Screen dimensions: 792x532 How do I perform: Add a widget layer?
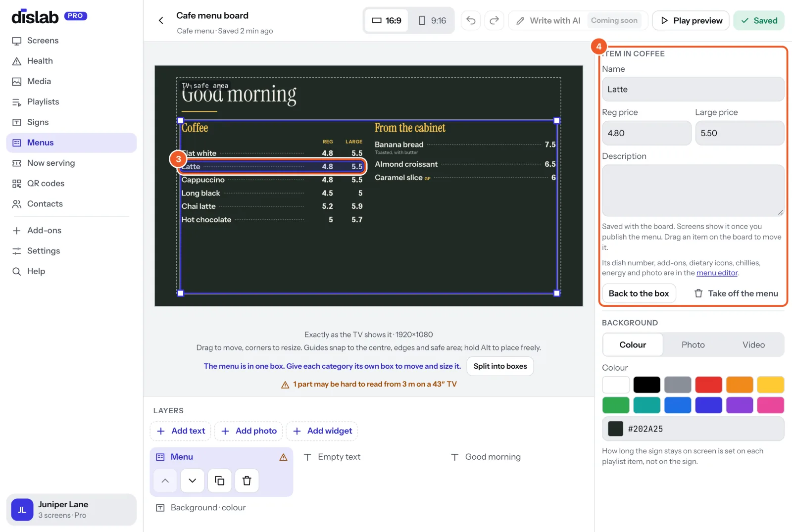322,431
